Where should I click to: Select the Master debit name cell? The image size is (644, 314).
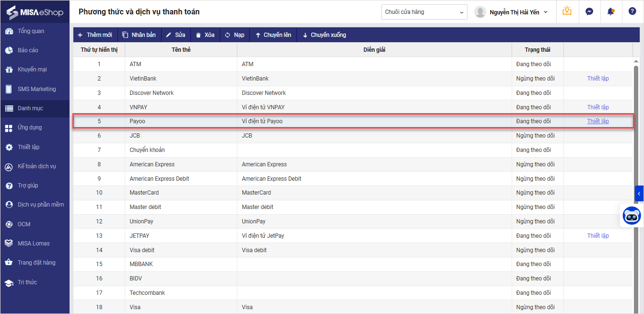(181, 207)
